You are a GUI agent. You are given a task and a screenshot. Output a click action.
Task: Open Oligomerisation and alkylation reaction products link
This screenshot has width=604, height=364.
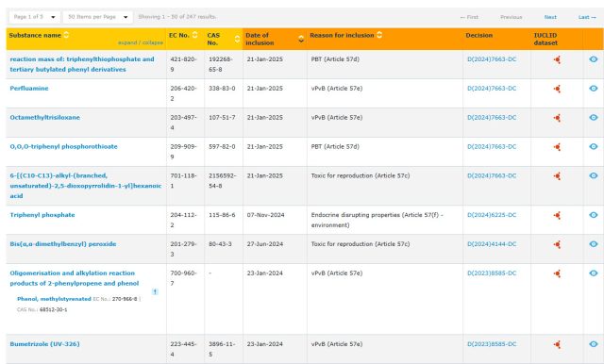75,278
